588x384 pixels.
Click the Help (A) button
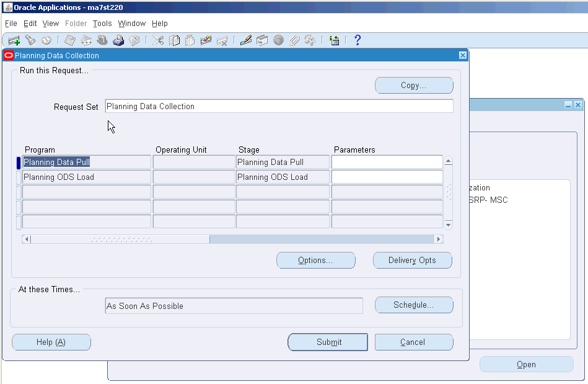coord(51,342)
